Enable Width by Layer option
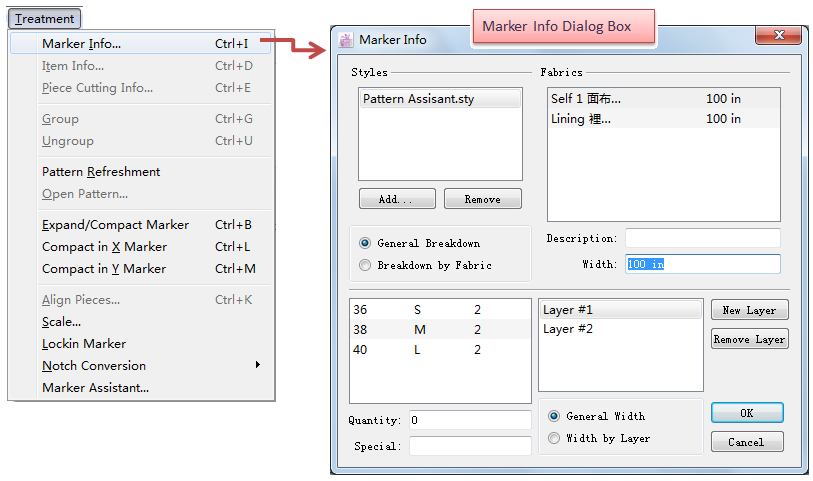 [554, 438]
